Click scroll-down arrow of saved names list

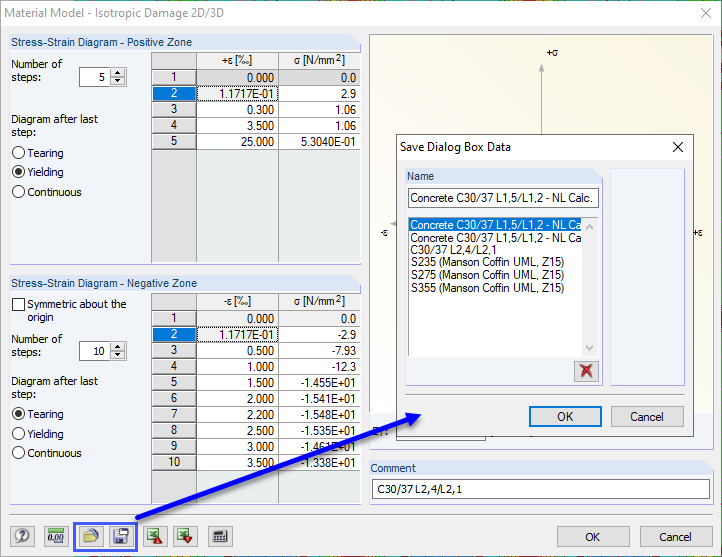coord(589,348)
